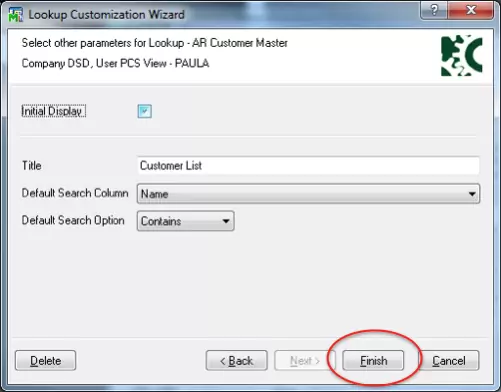Click the Initial Display label
This screenshot has height=392, width=501.
[53, 111]
